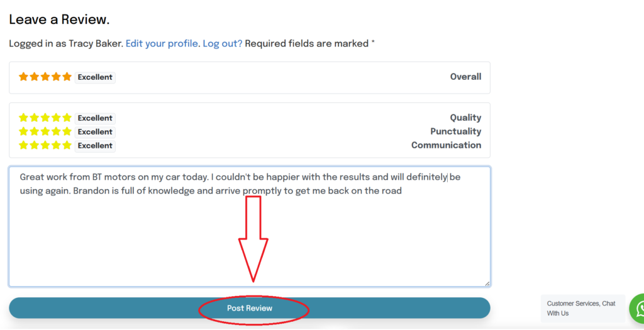The width and height of the screenshot is (644, 330).
Task: Click the Communication Excellent rating badge
Action: click(95, 146)
